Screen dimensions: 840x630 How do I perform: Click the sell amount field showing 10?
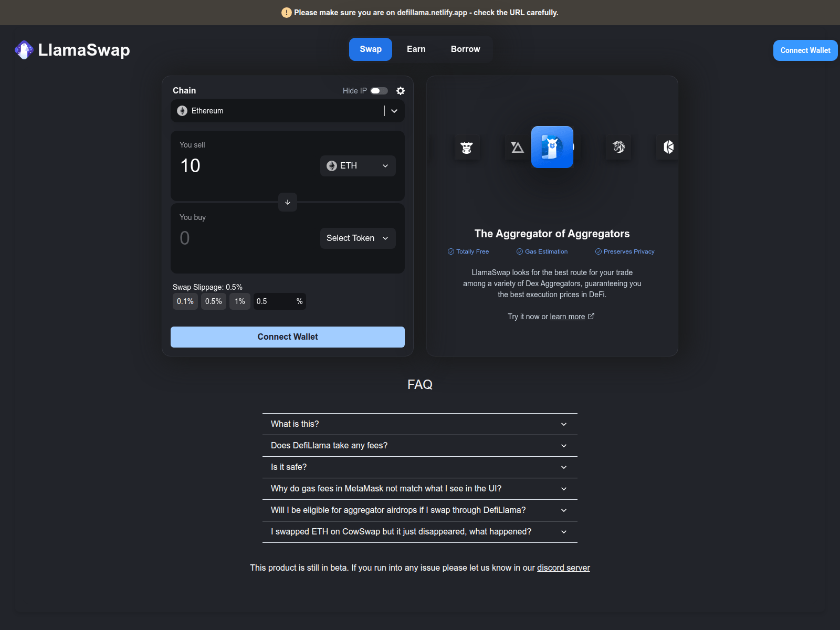[x=247, y=166]
